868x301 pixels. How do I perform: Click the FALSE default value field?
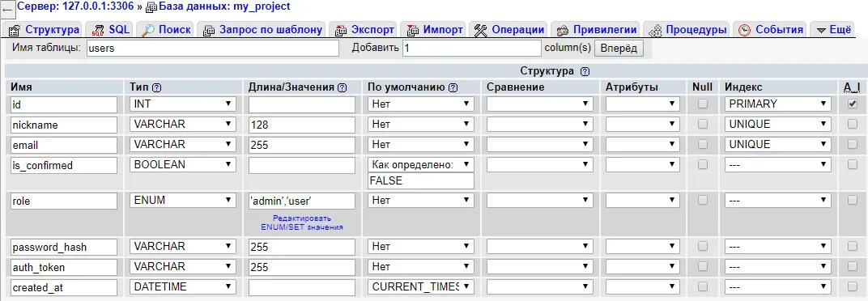click(x=421, y=181)
